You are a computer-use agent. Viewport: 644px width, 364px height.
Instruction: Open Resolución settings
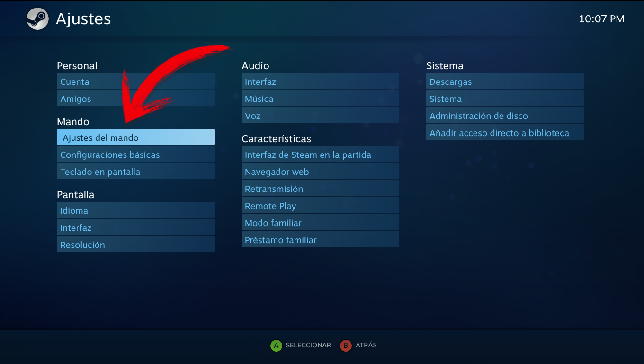click(135, 244)
